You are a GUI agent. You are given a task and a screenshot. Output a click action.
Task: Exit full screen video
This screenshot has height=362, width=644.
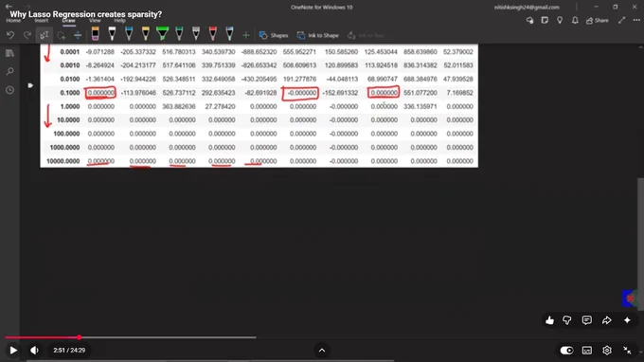pyautogui.click(x=627, y=351)
